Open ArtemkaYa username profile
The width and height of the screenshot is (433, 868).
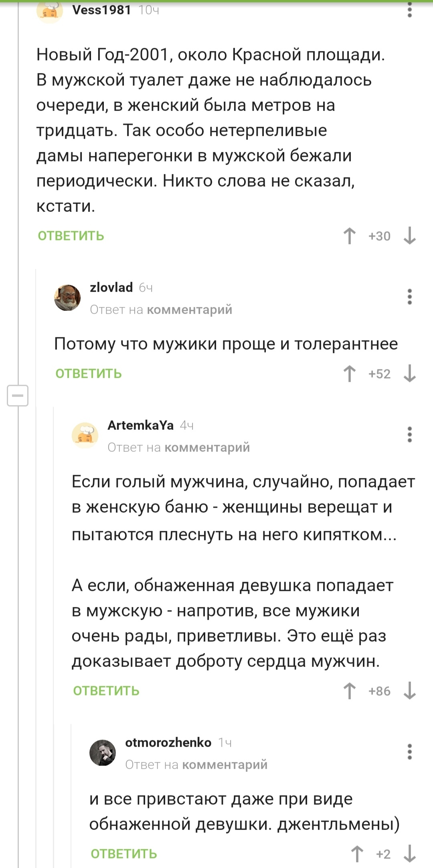(140, 425)
